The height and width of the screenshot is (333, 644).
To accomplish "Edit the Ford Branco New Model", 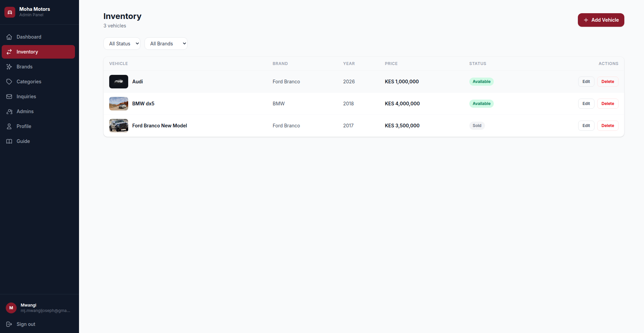I will pyautogui.click(x=586, y=126).
